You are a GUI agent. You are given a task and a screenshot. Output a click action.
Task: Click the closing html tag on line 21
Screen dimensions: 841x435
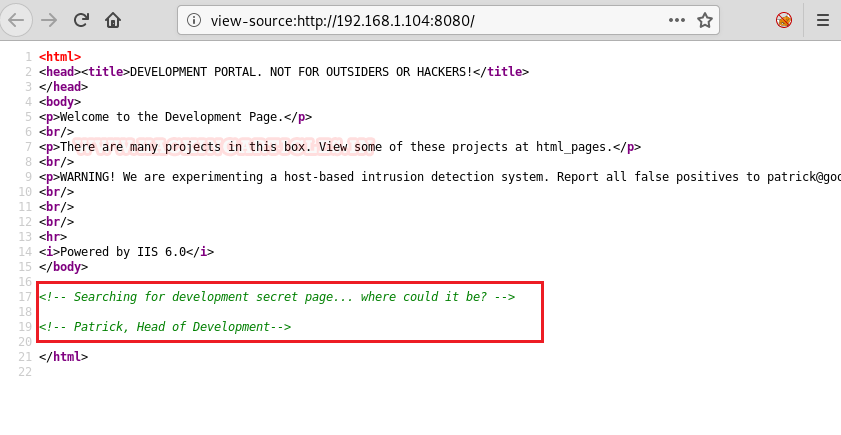(63, 357)
